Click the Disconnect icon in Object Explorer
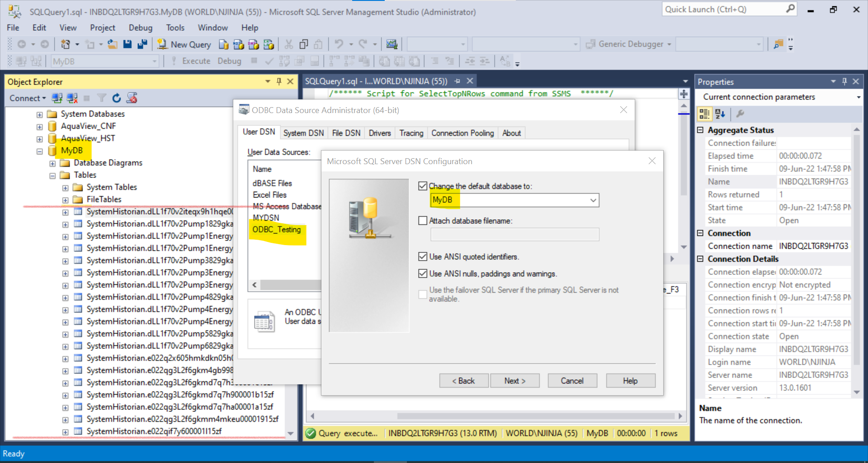Image resolution: width=868 pixels, height=463 pixels. click(x=72, y=98)
